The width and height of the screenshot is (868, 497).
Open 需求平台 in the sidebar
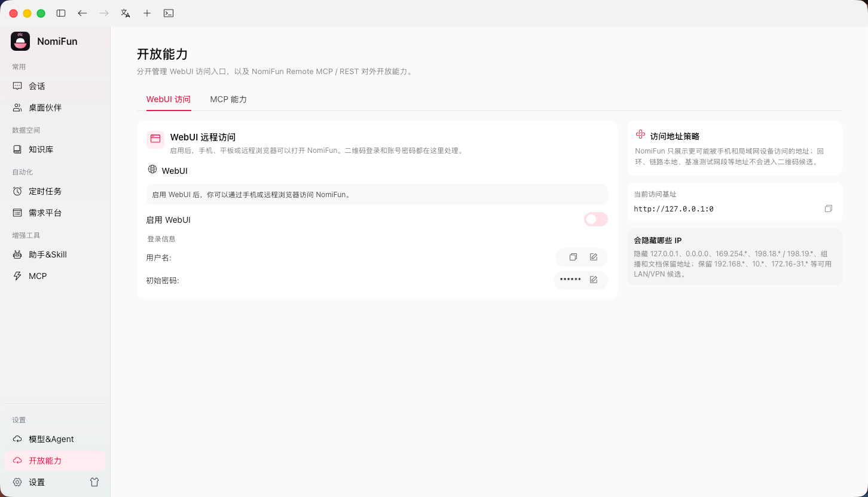[55, 213]
